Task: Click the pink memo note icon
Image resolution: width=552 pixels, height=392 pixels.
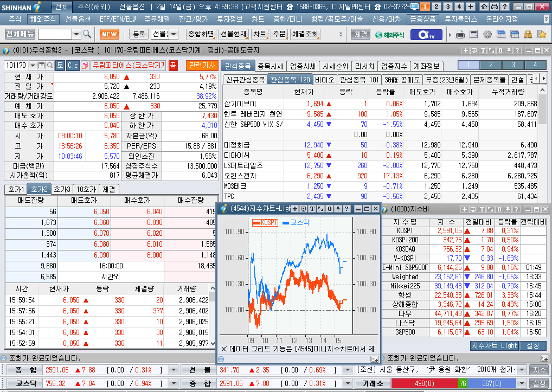Action: [85, 66]
